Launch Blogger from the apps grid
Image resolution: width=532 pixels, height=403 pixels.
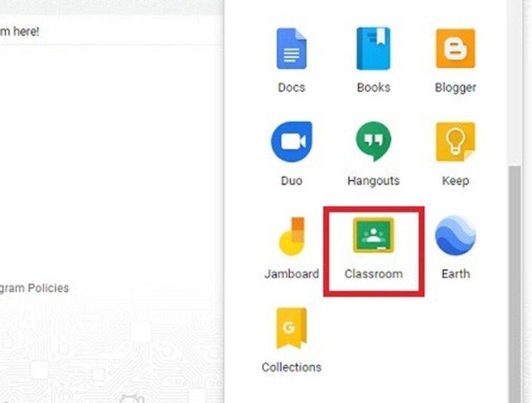tap(455, 49)
